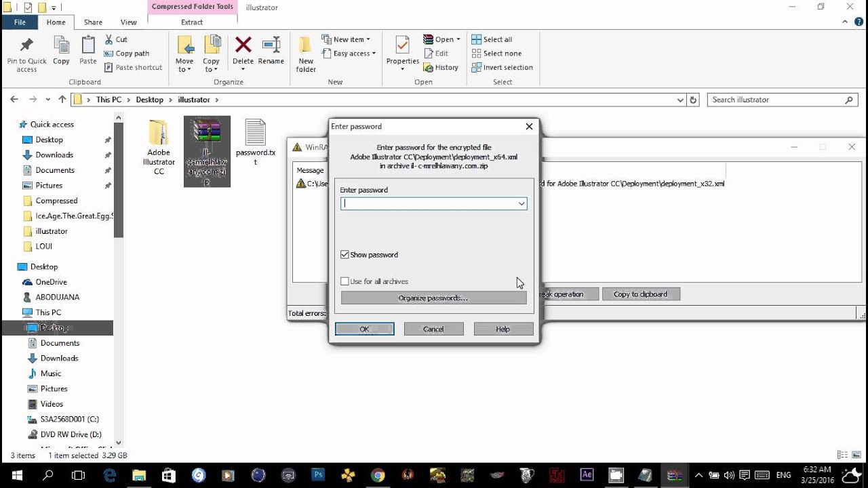Viewport: 868px width, 488px height.
Task: Open Music in navigation pane
Action: 51,373
